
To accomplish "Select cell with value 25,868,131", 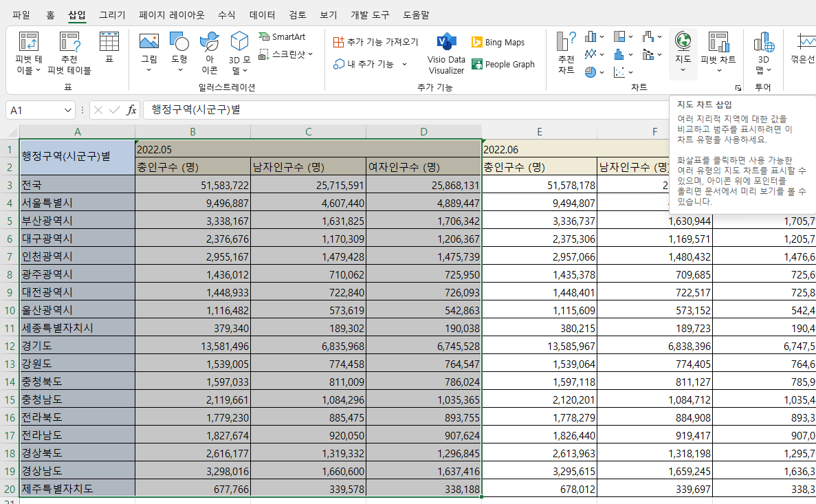I will pos(423,185).
